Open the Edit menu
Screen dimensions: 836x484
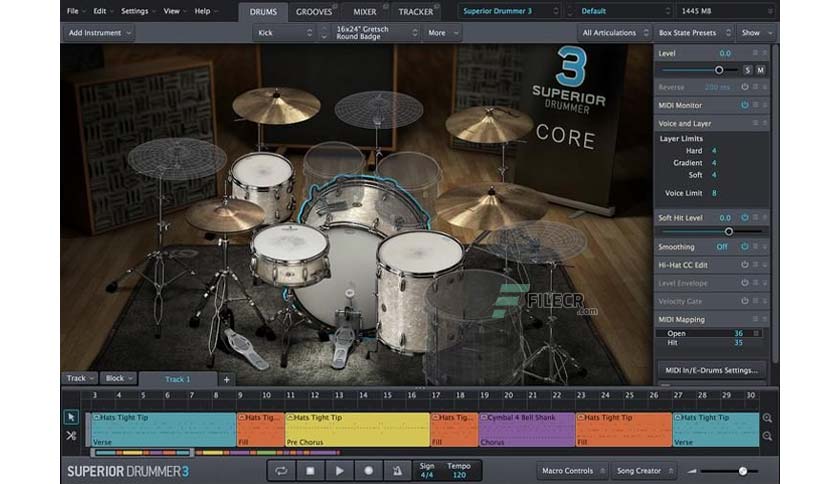point(102,11)
